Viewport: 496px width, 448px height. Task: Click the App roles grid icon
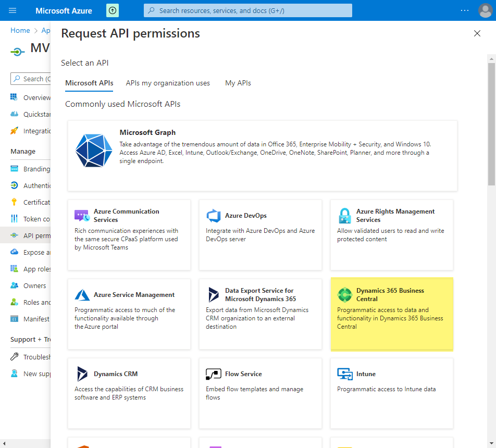(x=14, y=269)
